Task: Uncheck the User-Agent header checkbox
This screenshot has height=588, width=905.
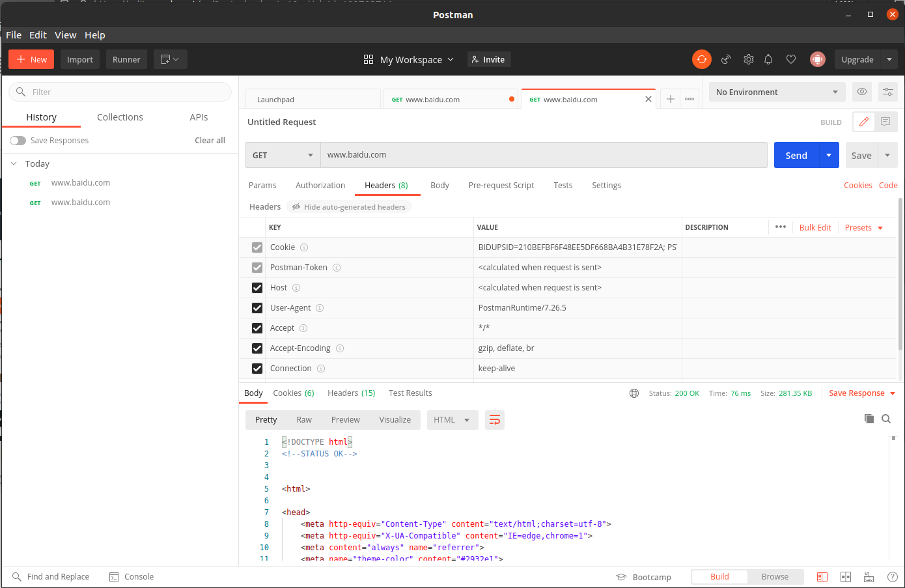Action: point(257,308)
